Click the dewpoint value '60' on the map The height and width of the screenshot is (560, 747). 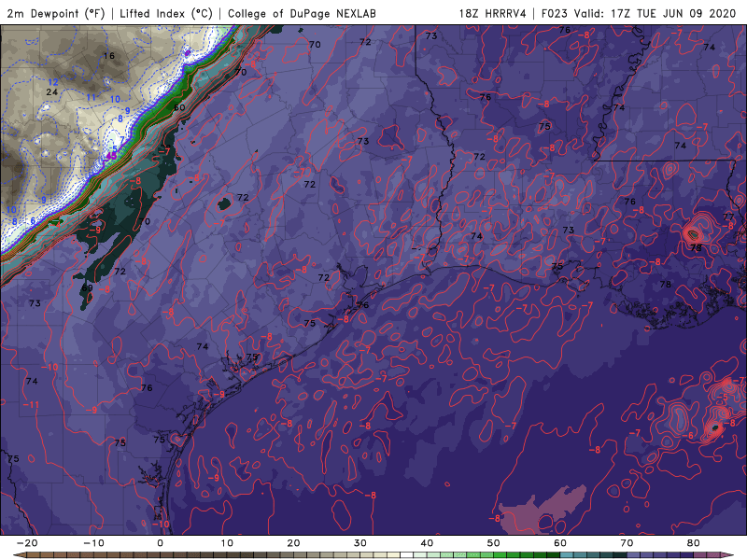179,107
